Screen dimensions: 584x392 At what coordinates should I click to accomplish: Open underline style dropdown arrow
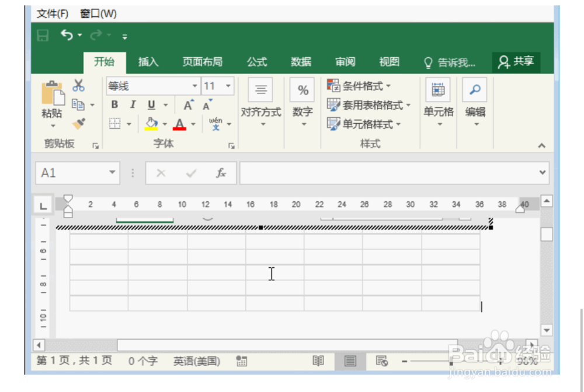tap(166, 105)
